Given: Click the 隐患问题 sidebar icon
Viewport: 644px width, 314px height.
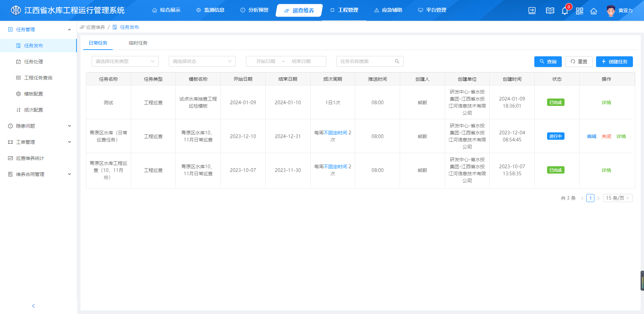Looking at the screenshot, I should pyautogui.click(x=10, y=126).
